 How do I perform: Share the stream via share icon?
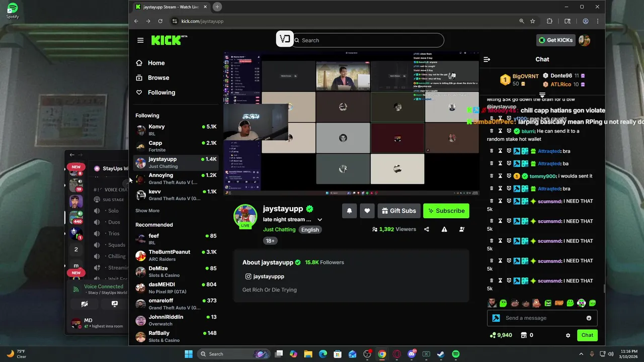(x=427, y=229)
